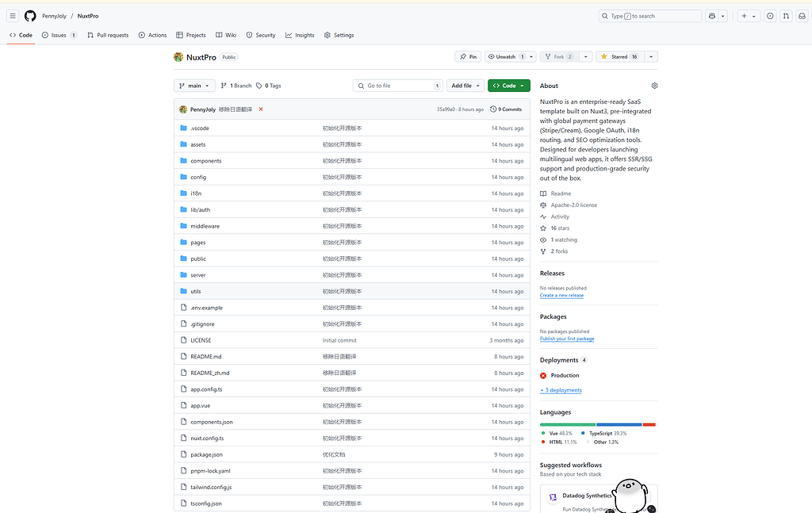Click the green Vue segment of the language bar

568,424
